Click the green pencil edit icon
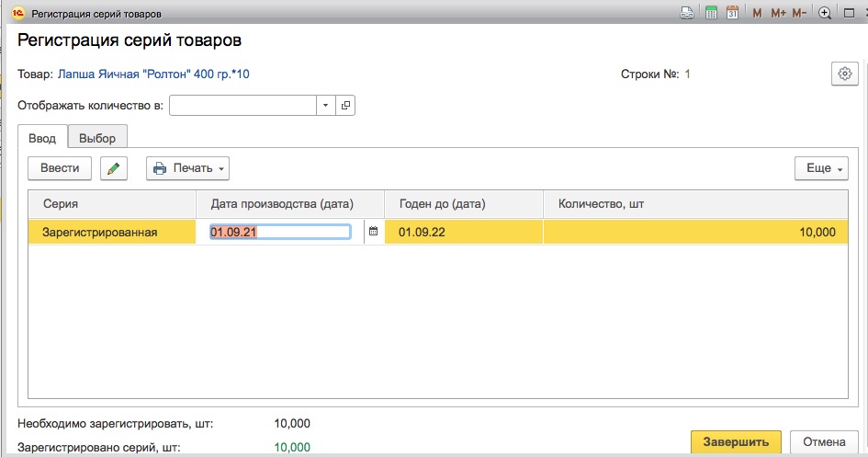The width and height of the screenshot is (868, 457). [114, 168]
